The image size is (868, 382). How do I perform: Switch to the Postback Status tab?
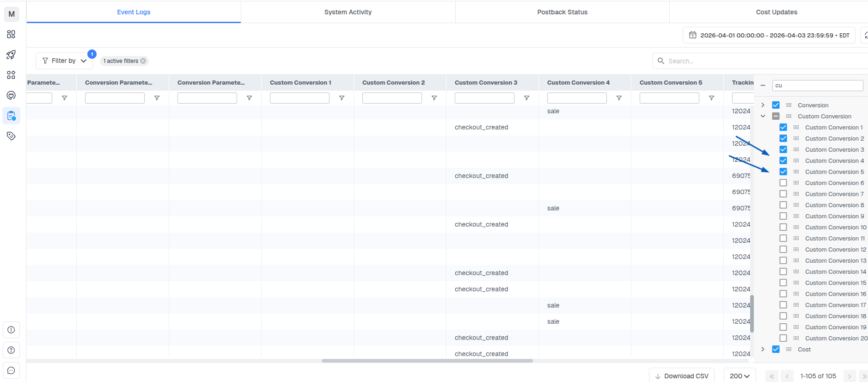pos(562,12)
